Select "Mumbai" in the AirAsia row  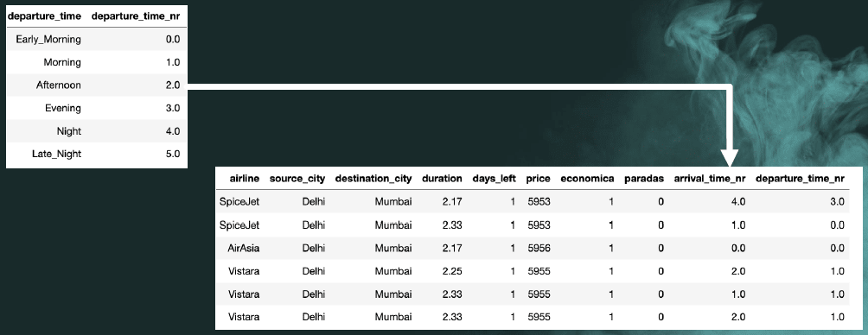point(393,248)
